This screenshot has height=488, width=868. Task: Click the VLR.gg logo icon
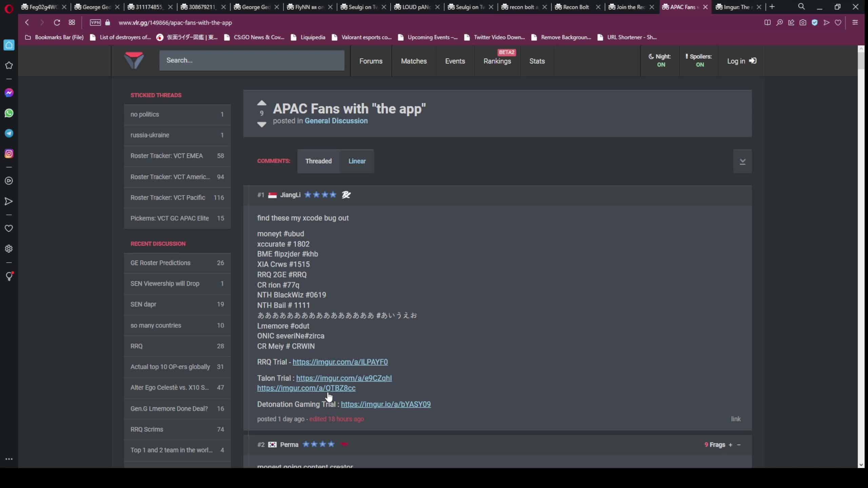click(134, 61)
